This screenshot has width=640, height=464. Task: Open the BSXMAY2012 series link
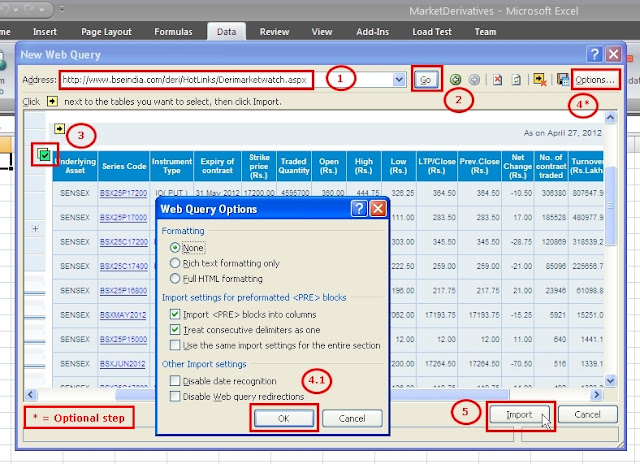123,315
